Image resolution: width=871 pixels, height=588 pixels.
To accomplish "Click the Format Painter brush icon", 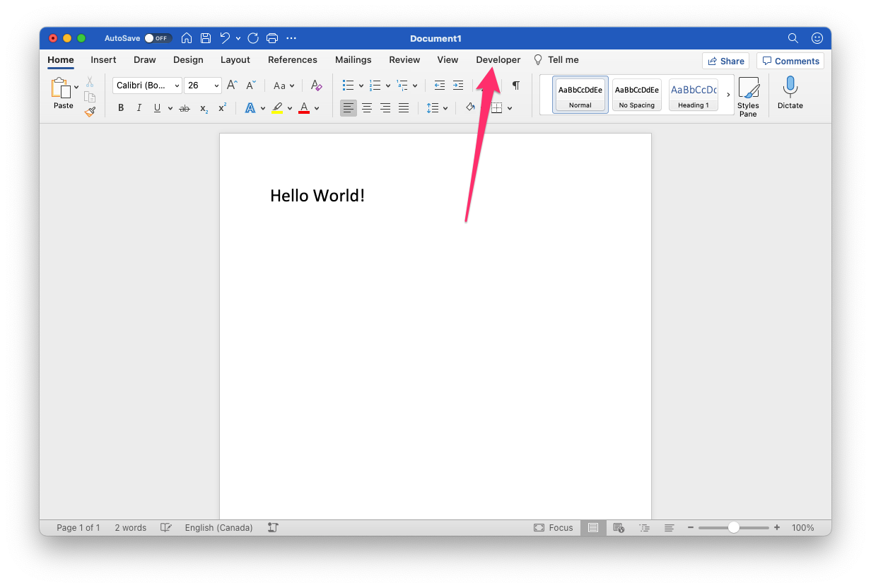I will (90, 112).
